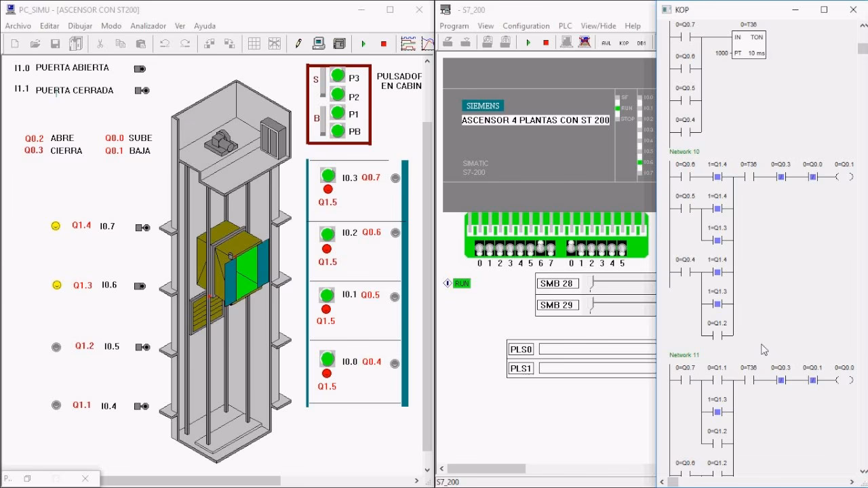The image size is (868, 488).
Task: Toggle the I0.4 floor sensor switch
Action: 142,406
